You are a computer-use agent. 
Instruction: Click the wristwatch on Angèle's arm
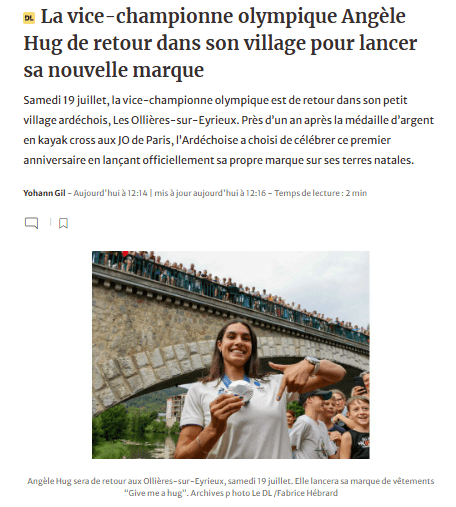pyautogui.click(x=313, y=364)
